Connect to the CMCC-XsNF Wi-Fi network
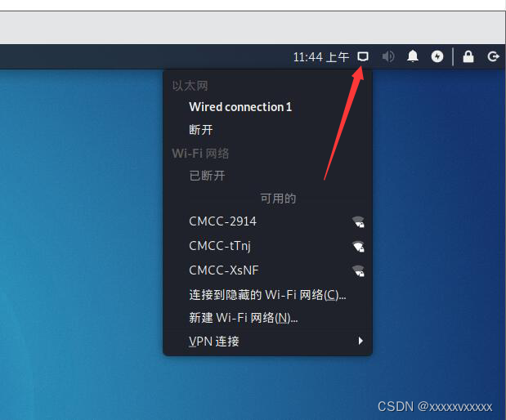This screenshot has width=506, height=420. point(267,270)
